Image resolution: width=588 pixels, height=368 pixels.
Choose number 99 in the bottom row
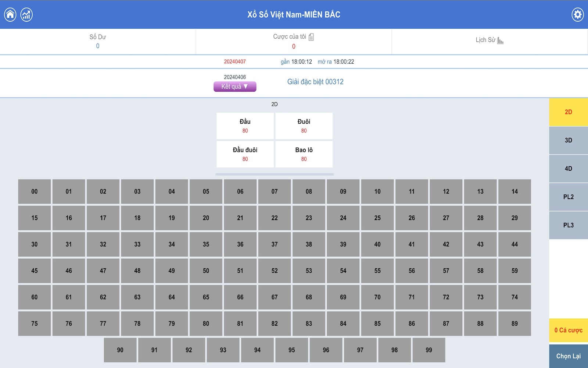tap(429, 350)
